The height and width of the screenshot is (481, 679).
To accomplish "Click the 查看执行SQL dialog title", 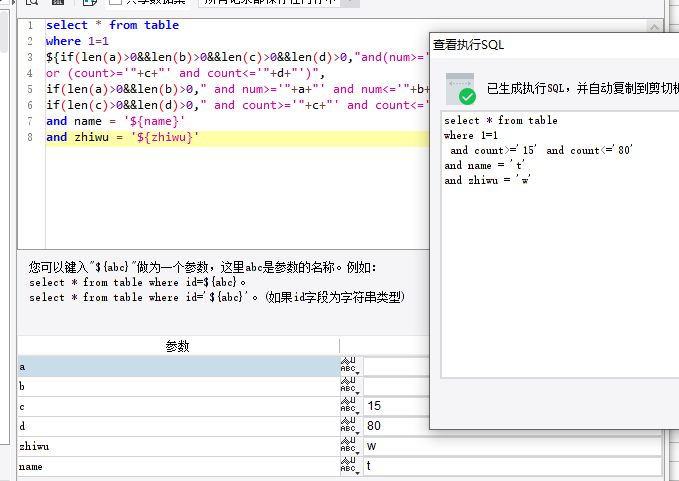I will tap(468, 45).
